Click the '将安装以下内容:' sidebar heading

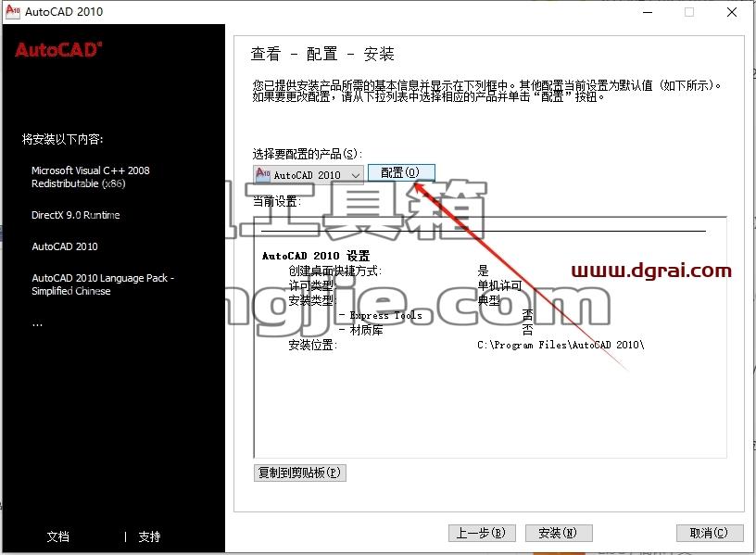[x=63, y=139]
